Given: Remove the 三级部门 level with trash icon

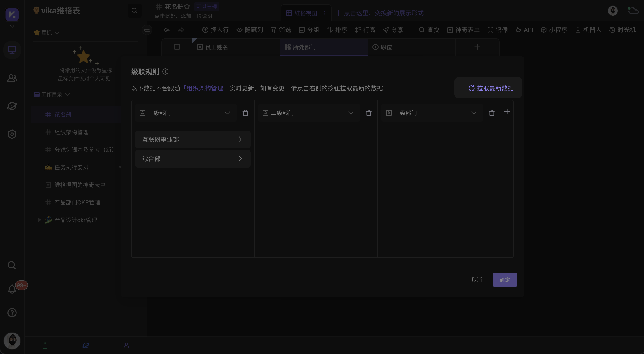Looking at the screenshot, I should point(492,113).
